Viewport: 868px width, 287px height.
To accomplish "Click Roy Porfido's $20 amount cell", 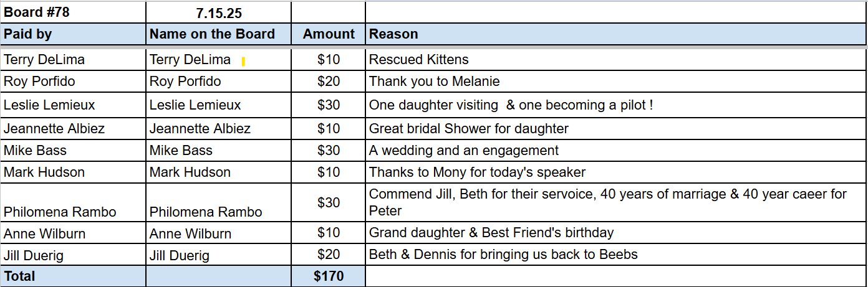I will click(x=329, y=82).
